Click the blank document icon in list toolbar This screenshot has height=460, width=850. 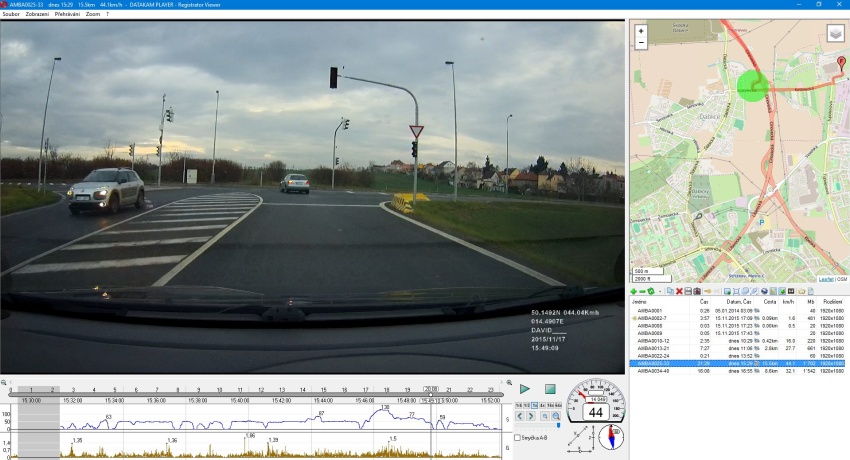point(811,291)
